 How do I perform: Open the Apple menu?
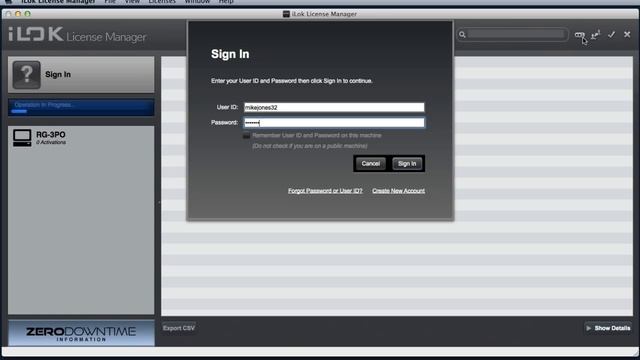(8, 2)
